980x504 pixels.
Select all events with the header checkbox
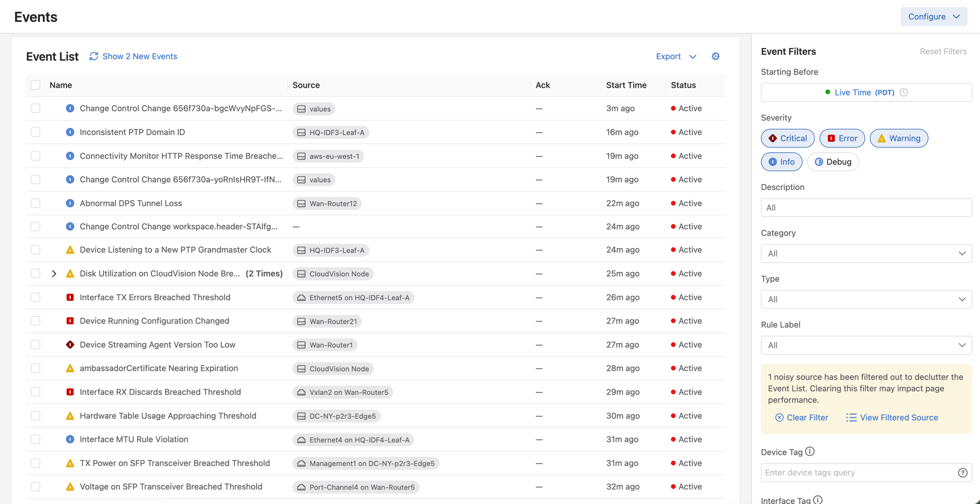coord(35,85)
